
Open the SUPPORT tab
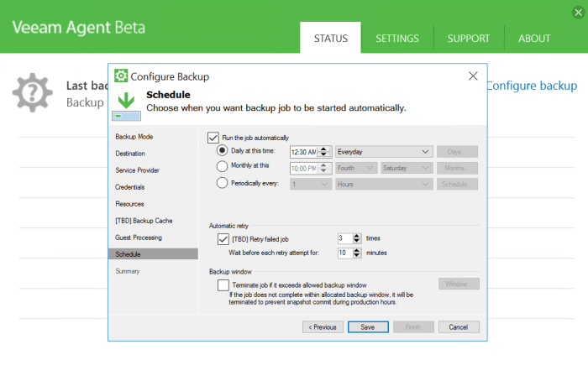click(469, 39)
